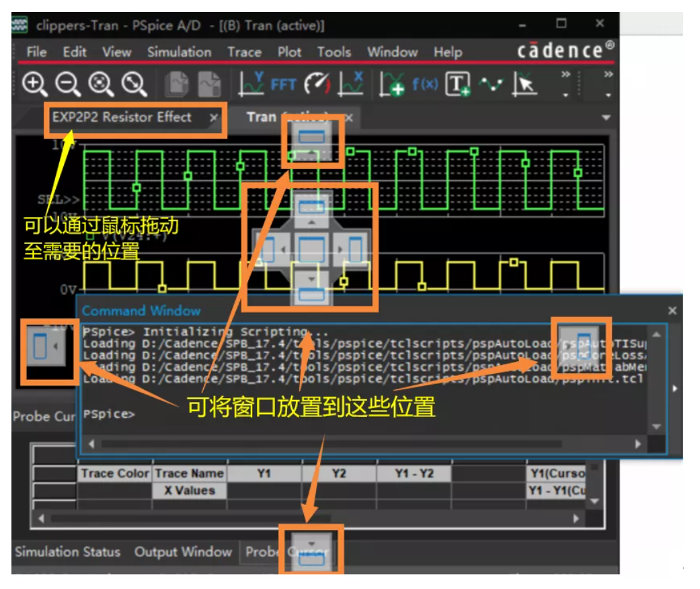Close the Command Window panel

click(x=672, y=311)
